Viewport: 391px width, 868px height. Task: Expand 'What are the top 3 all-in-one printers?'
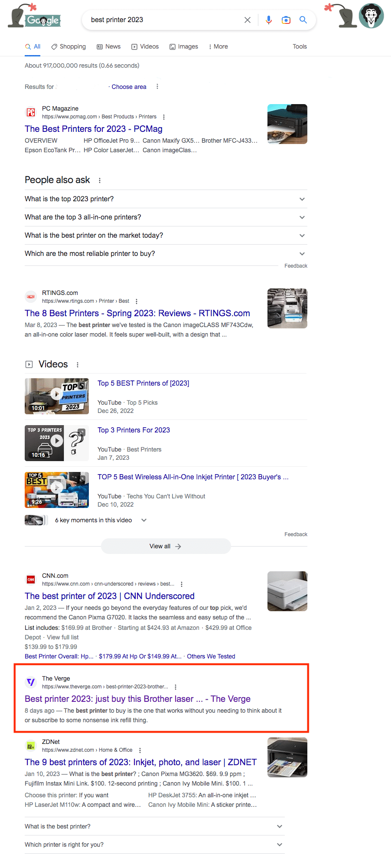click(x=166, y=217)
